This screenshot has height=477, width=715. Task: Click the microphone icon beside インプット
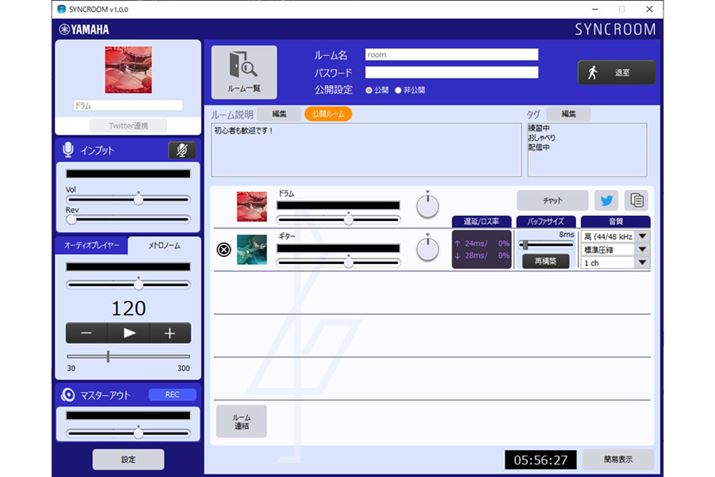click(x=68, y=150)
